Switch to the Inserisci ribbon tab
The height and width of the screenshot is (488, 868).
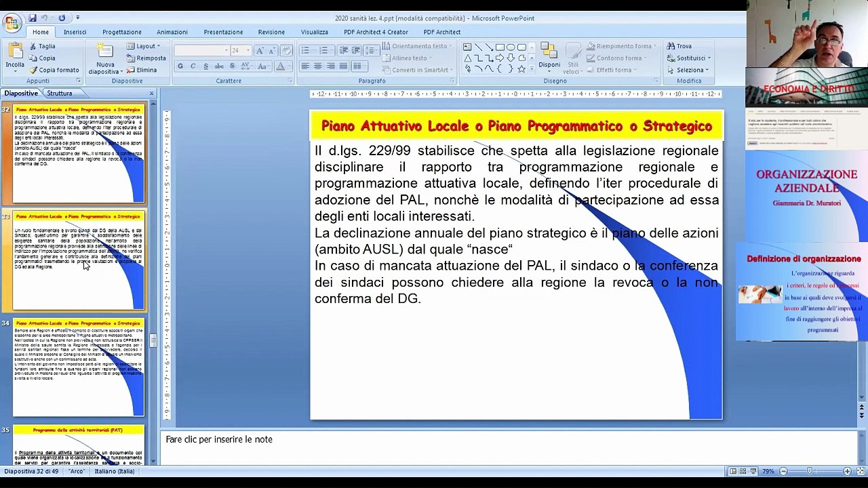point(75,32)
